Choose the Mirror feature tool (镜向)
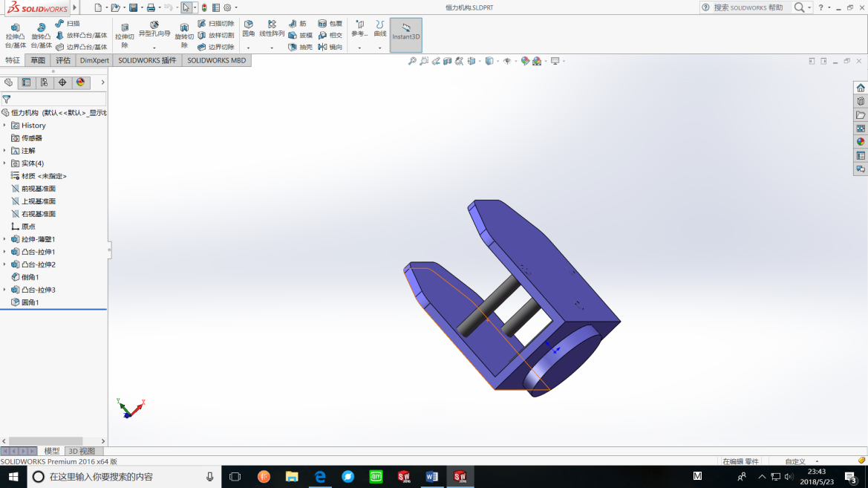The width and height of the screenshot is (868, 488). pyautogui.click(x=330, y=47)
